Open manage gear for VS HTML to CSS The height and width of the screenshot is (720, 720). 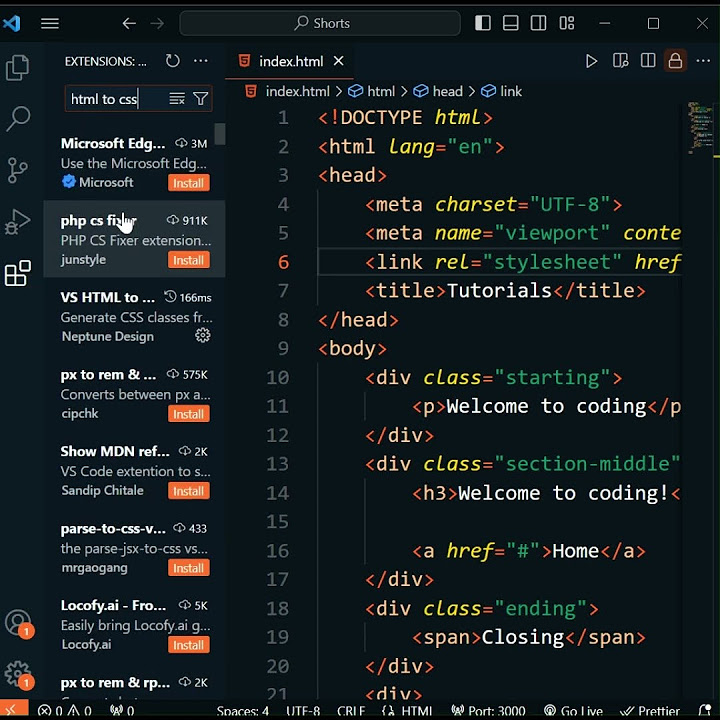[x=202, y=336]
